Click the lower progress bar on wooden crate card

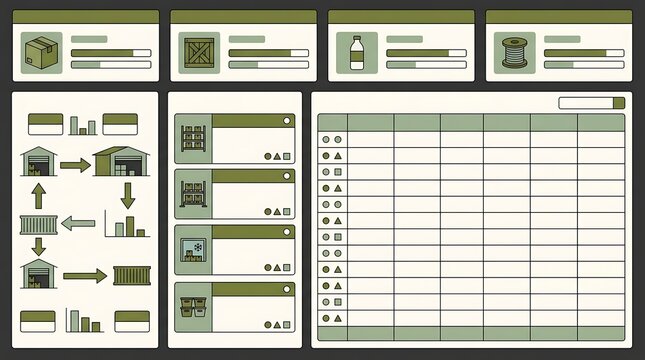[x=269, y=65]
